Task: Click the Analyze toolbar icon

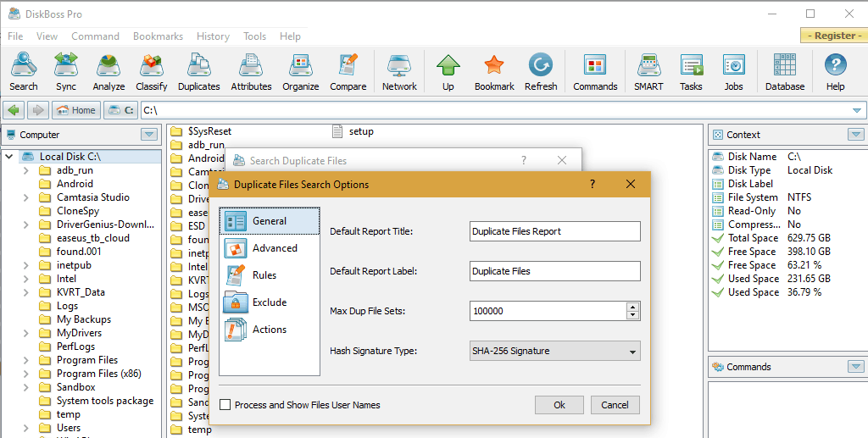Action: click(108, 72)
